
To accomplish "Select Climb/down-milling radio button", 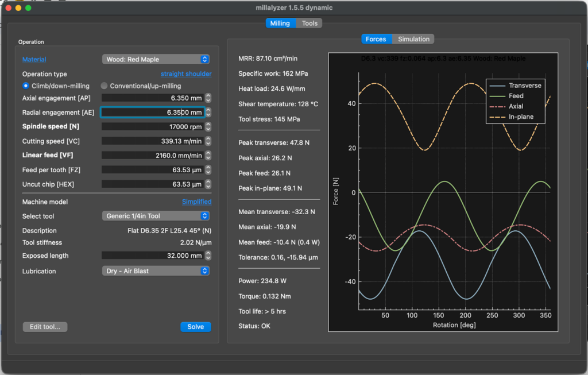I will [26, 86].
